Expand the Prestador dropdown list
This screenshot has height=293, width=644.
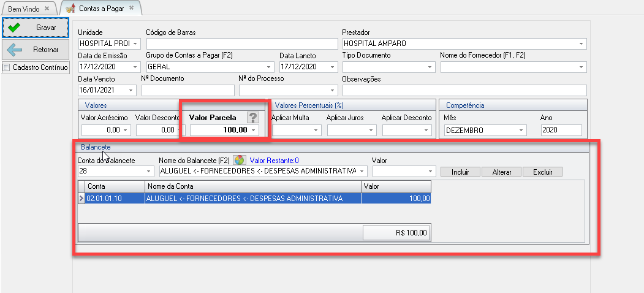click(580, 44)
